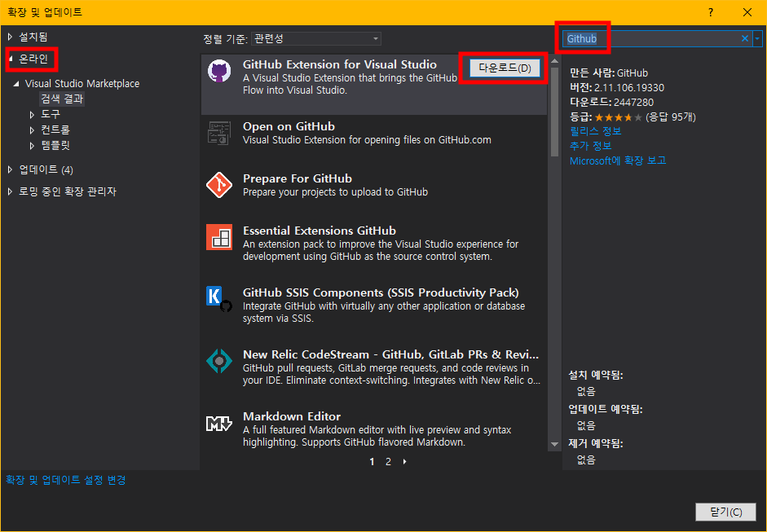The width and height of the screenshot is (767, 532).
Task: Select the Markdown Editor title
Action: [x=292, y=416]
